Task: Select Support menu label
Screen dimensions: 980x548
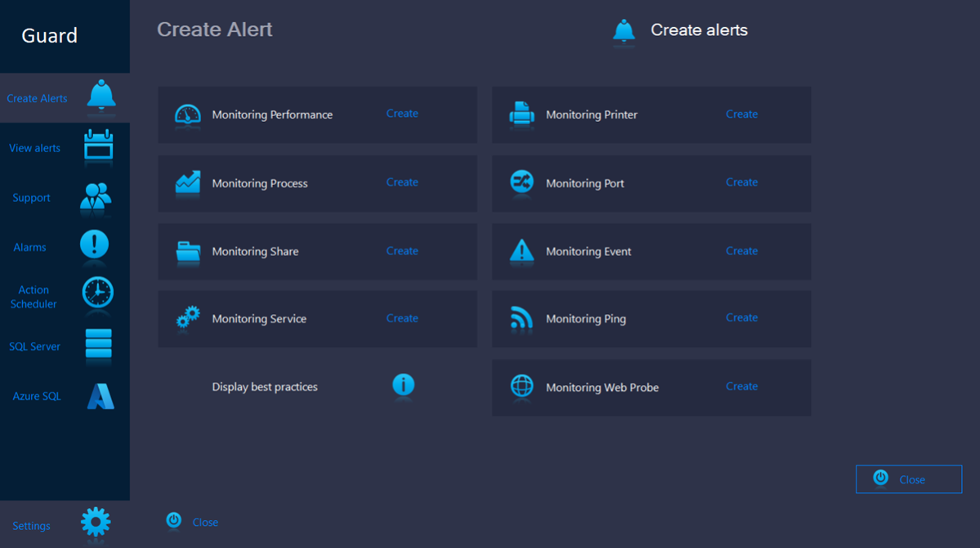Action: (x=31, y=198)
